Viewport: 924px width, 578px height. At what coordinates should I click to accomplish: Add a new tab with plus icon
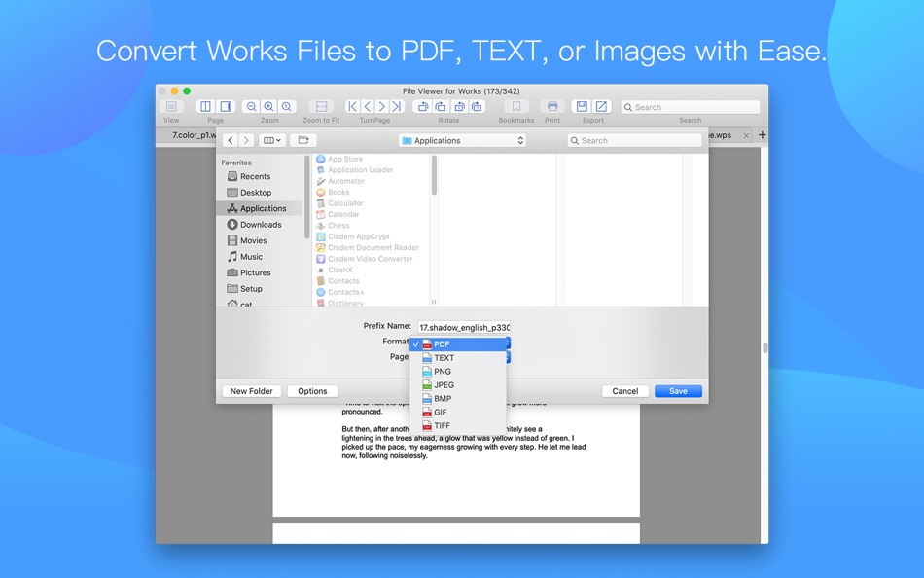[762, 135]
